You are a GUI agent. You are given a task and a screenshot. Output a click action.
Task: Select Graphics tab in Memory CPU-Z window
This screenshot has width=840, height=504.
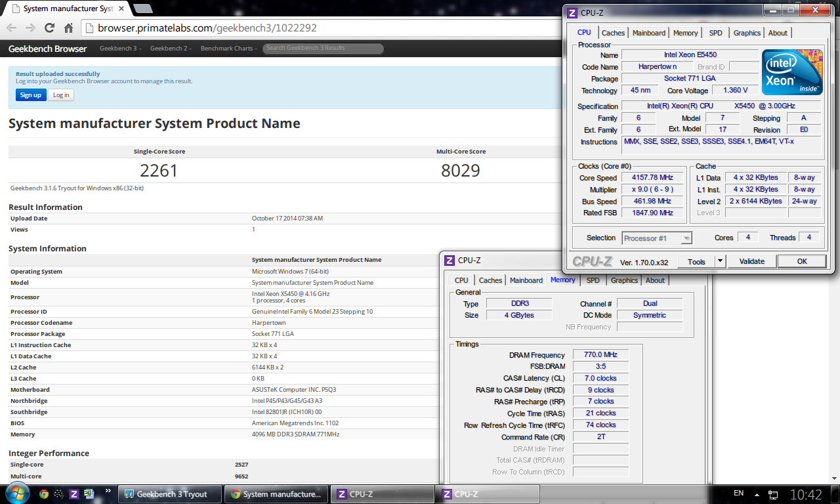pos(624,280)
